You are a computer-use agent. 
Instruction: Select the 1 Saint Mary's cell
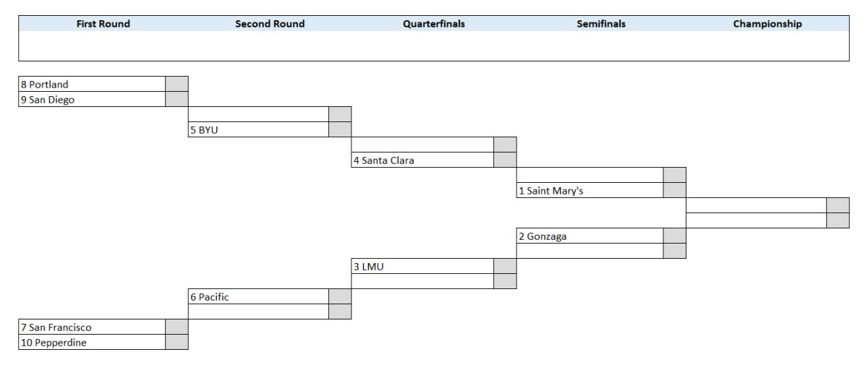(x=590, y=191)
